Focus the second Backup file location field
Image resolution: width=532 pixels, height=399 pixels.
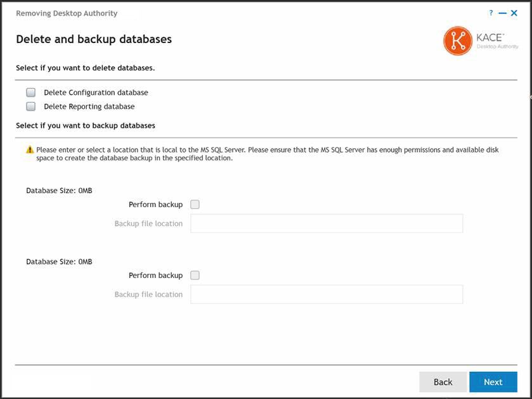coord(327,294)
